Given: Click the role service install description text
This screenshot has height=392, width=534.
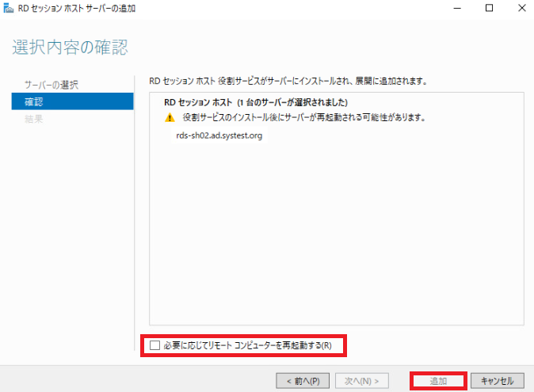Looking at the screenshot, I should coord(288,81).
